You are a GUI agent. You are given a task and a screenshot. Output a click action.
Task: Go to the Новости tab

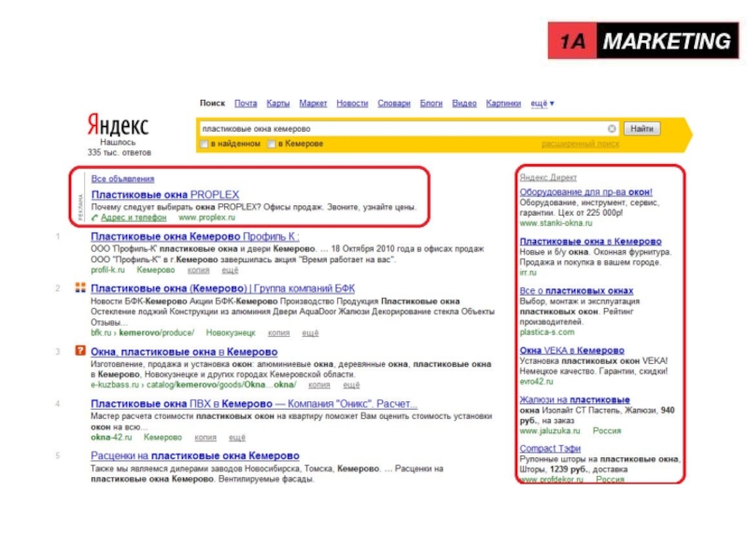pos(353,104)
